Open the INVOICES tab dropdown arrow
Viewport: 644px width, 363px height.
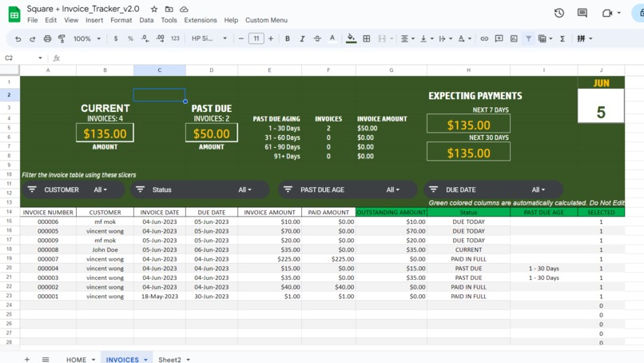point(145,360)
